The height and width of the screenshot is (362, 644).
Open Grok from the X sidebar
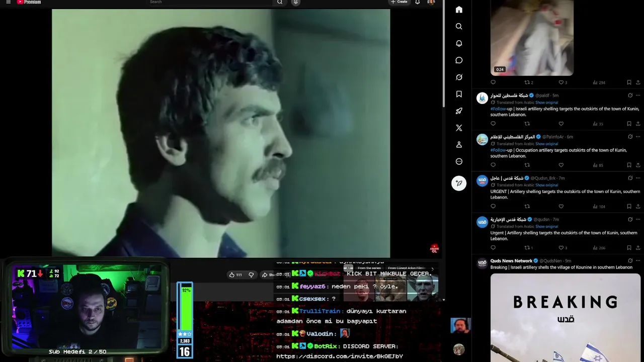[x=459, y=77]
